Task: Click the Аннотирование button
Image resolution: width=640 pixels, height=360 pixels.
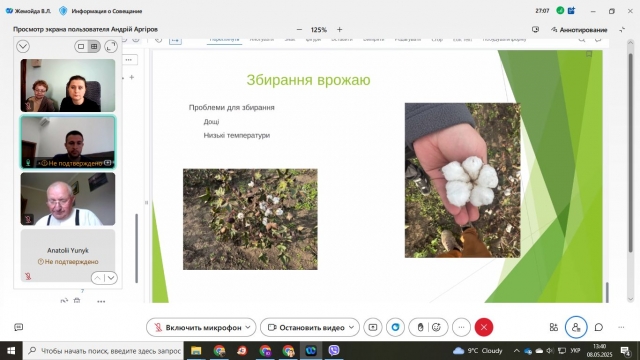Action: (x=579, y=30)
